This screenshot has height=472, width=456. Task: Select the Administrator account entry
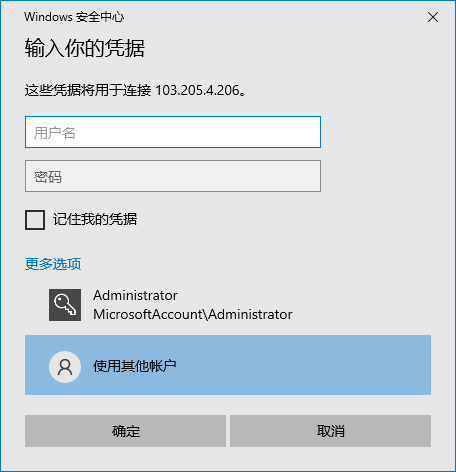click(228, 305)
